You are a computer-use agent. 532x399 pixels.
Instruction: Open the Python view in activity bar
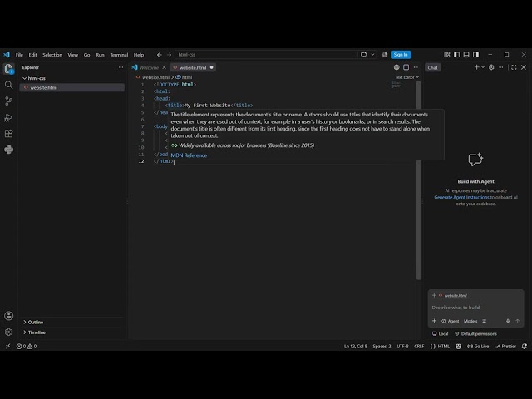9,150
